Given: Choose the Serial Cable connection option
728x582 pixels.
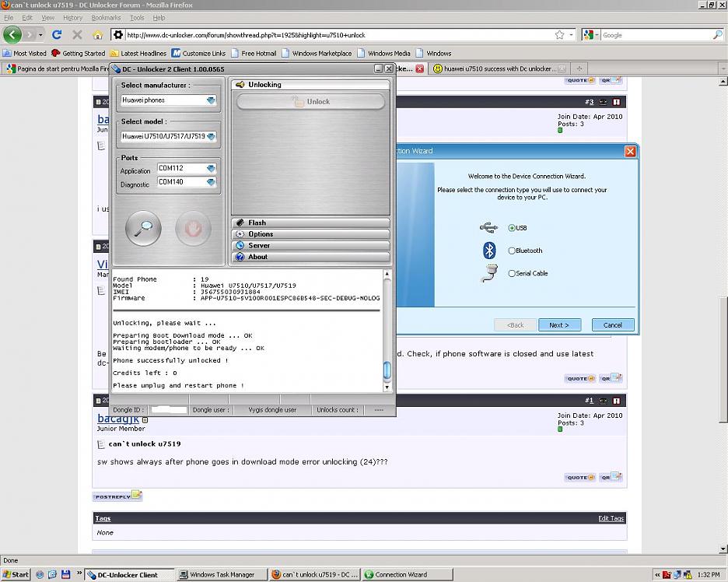Looking at the screenshot, I should tap(512, 273).
